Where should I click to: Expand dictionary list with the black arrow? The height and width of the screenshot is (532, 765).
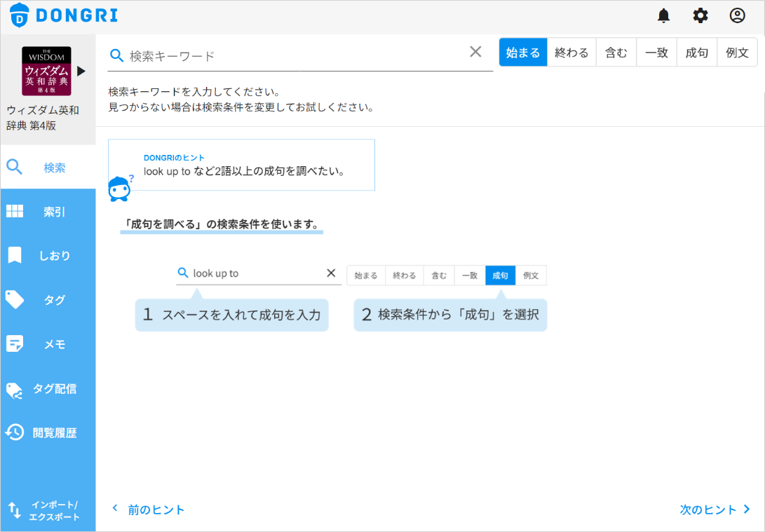pyautogui.click(x=81, y=71)
